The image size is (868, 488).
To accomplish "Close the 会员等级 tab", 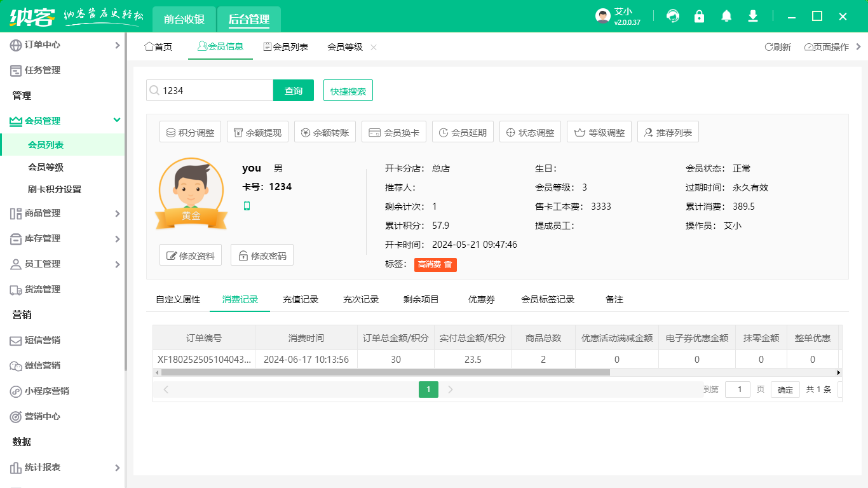I will click(374, 47).
